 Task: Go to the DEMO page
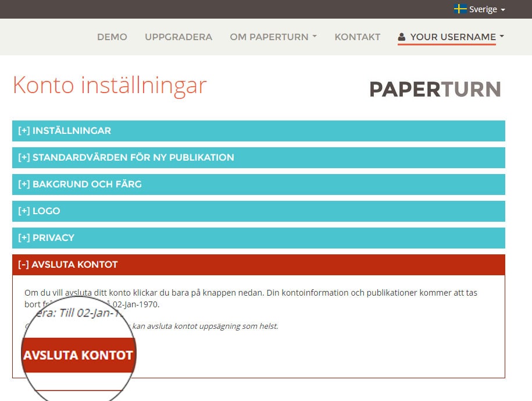112,37
